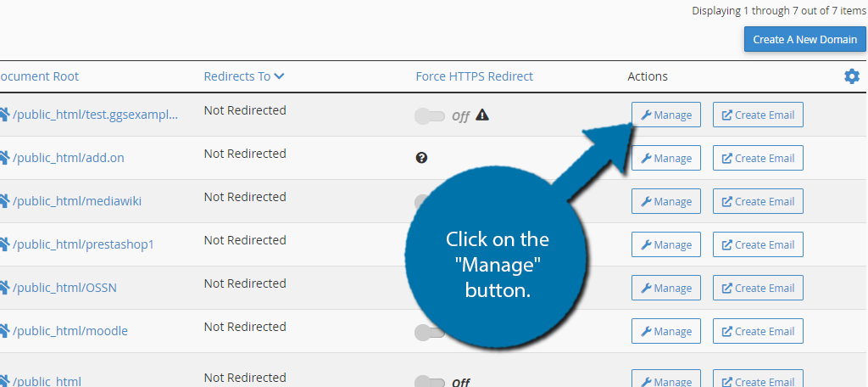Click home icon beside /public_html/prestashop1
This screenshot has height=387, width=868.
pos(4,244)
